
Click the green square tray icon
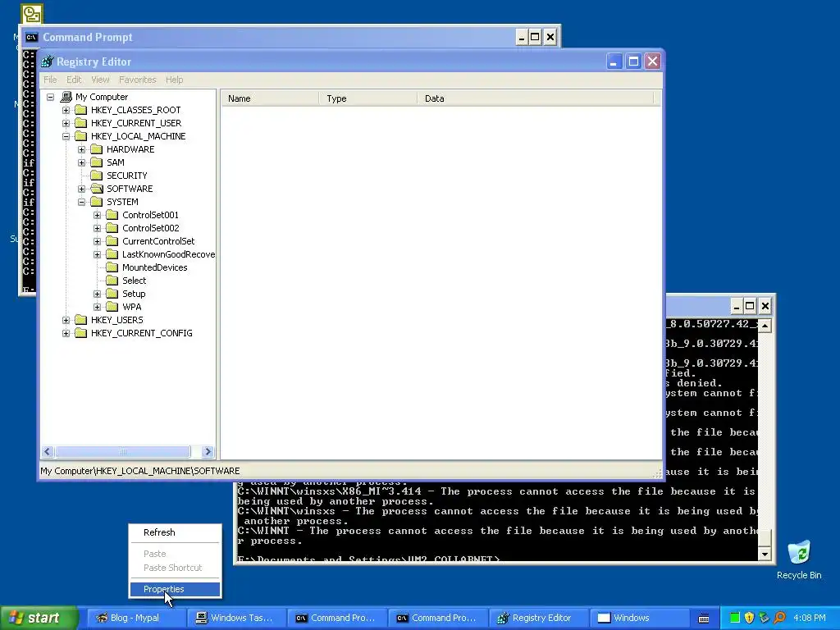click(x=735, y=618)
